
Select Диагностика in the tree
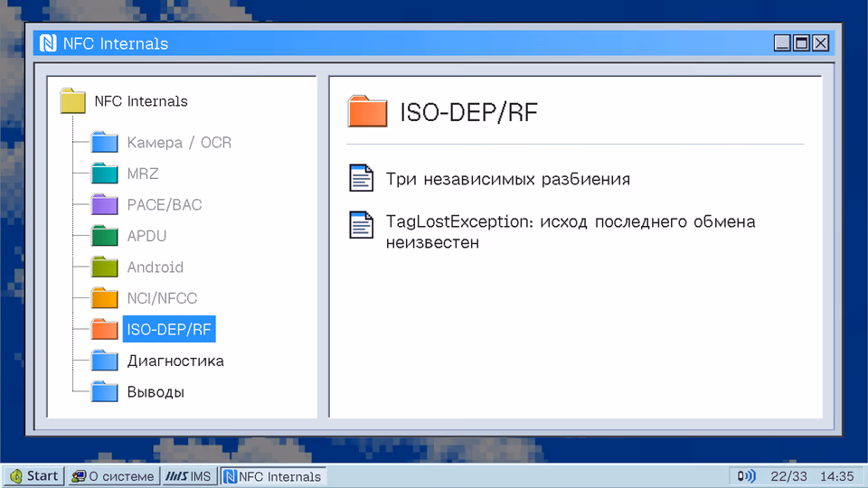175,361
